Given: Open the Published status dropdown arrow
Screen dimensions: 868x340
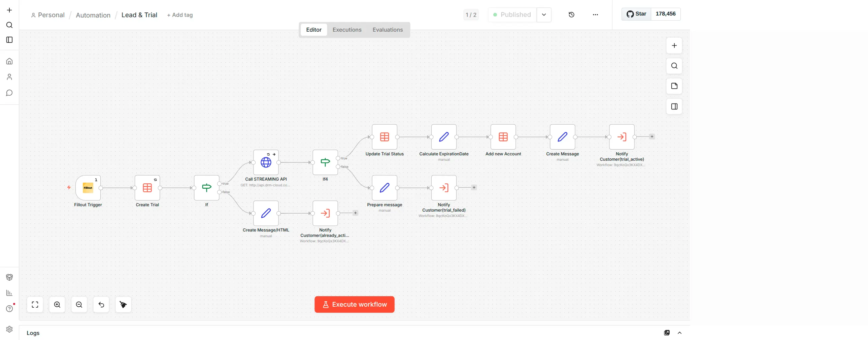Looking at the screenshot, I should tap(544, 15).
